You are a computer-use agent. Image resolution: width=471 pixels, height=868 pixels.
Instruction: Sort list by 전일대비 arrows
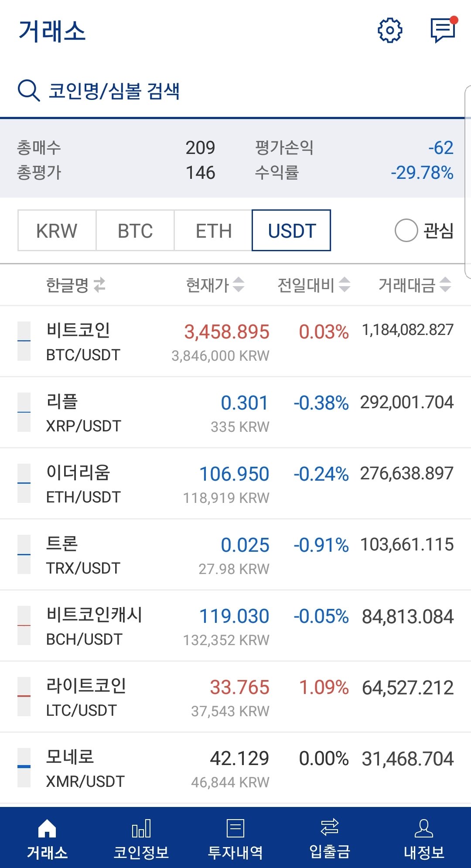click(345, 285)
